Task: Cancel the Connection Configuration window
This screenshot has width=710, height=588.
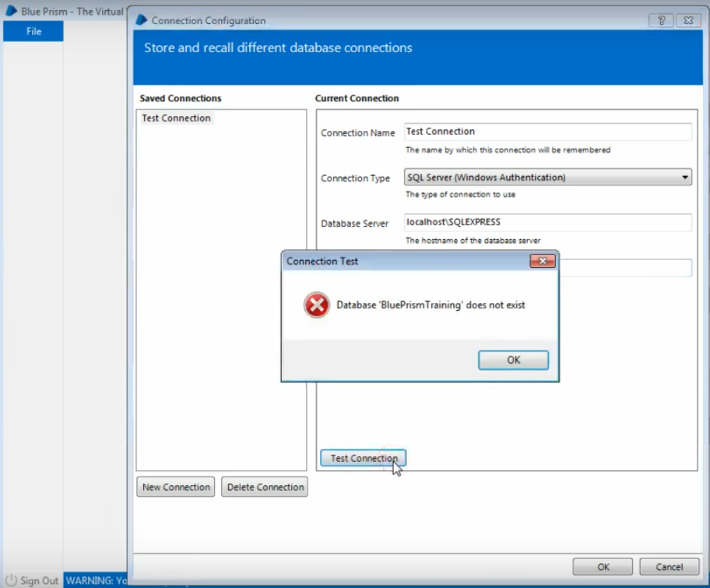Action: 670,567
